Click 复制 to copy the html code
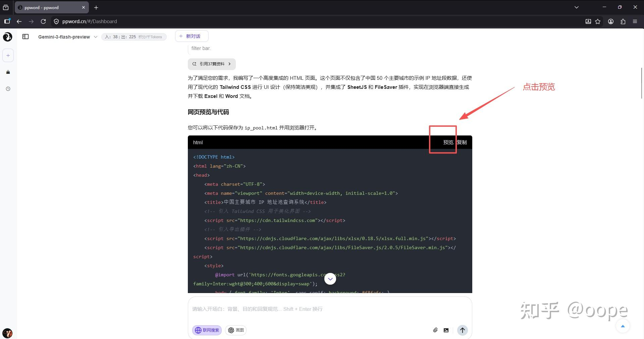 pyautogui.click(x=462, y=143)
